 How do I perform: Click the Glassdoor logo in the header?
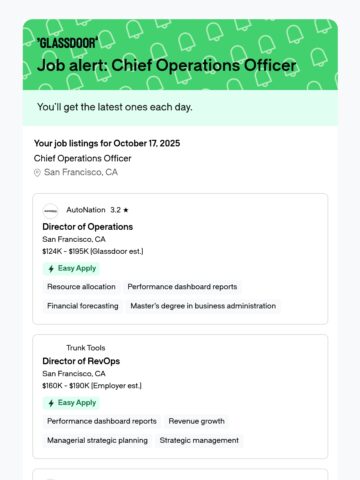tap(67, 43)
